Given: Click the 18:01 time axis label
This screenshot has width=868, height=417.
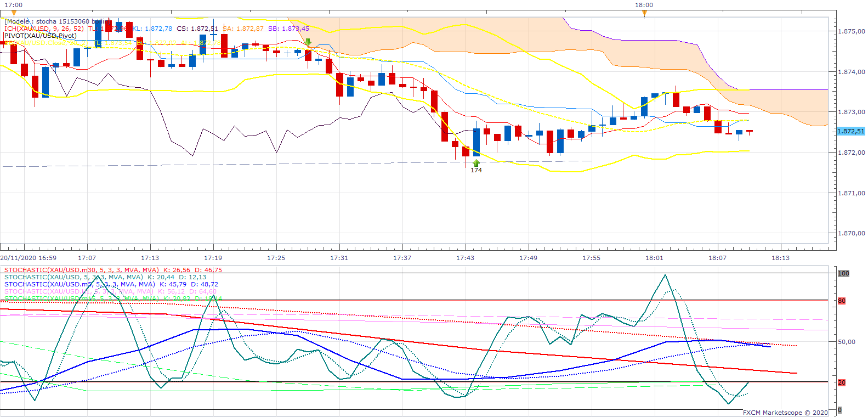Looking at the screenshot, I should 655,258.
